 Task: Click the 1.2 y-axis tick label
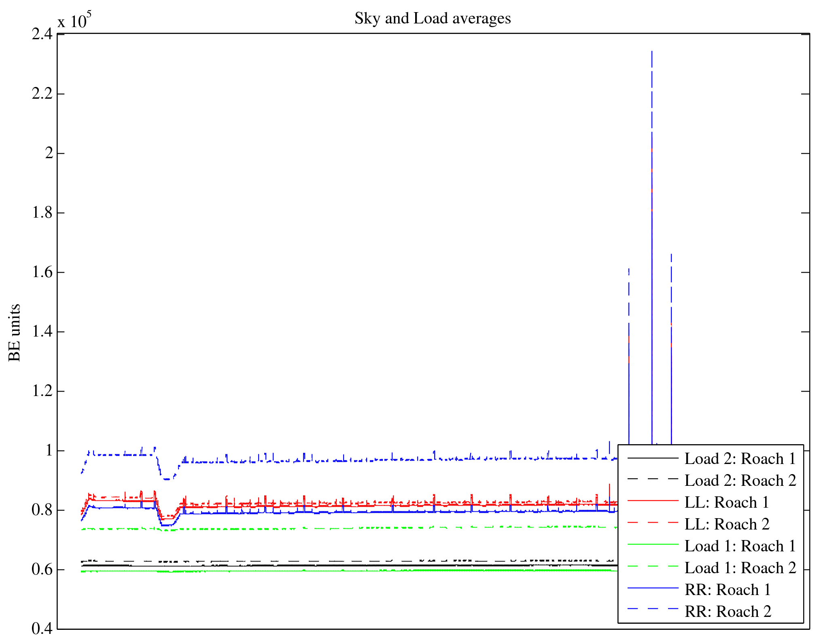[42, 391]
